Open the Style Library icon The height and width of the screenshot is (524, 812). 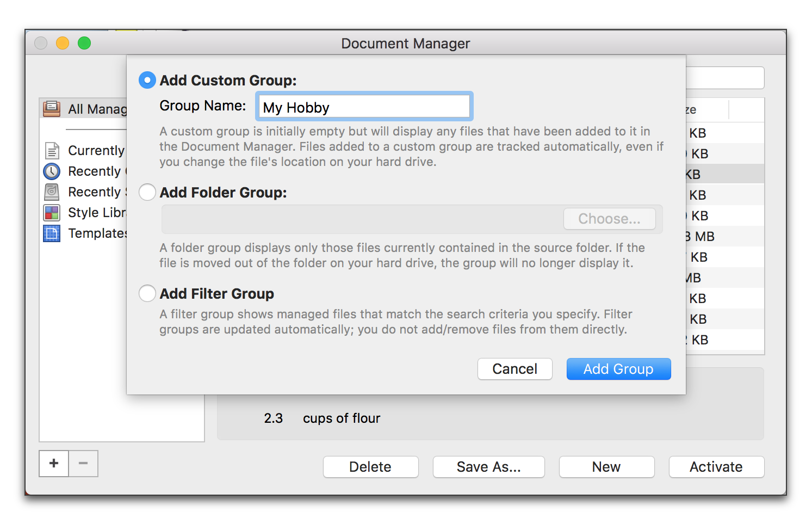(52, 213)
